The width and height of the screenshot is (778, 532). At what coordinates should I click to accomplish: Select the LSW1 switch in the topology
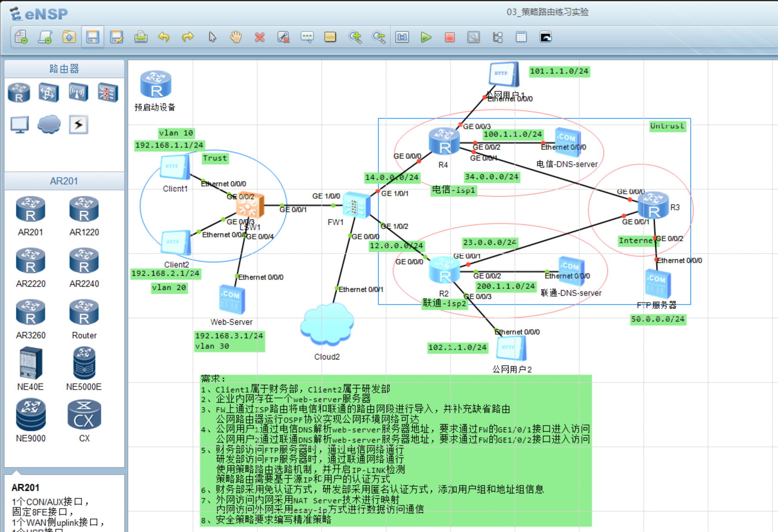(x=250, y=205)
